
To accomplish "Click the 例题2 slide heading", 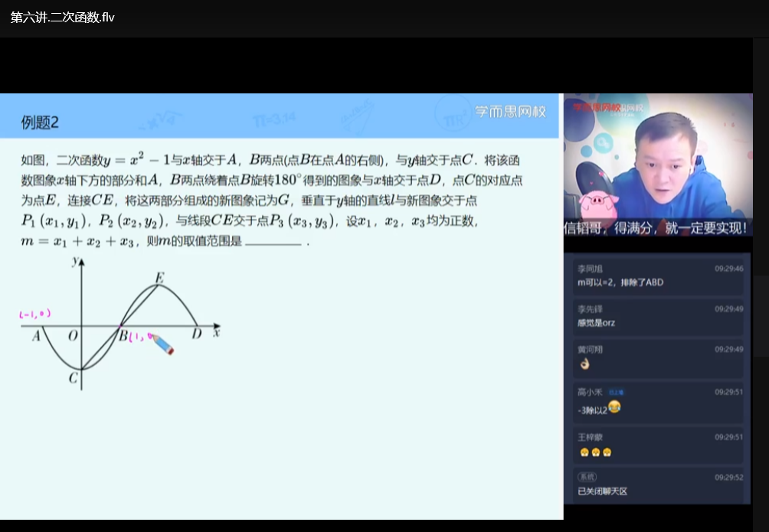I will click(x=40, y=122).
